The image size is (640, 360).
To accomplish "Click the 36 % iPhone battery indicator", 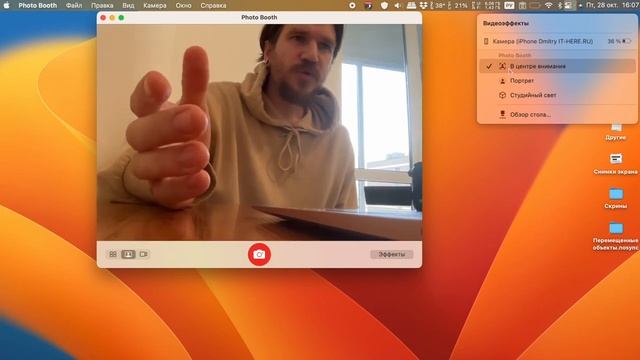I will 619,41.
